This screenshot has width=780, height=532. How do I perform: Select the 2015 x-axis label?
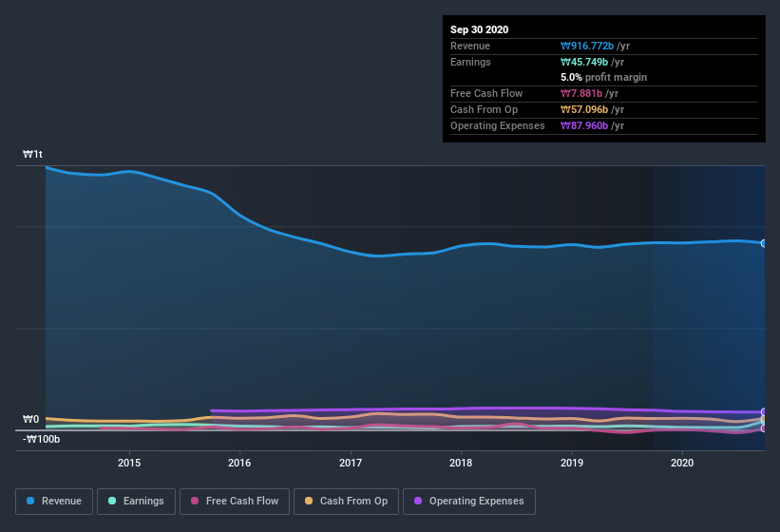[x=129, y=463]
